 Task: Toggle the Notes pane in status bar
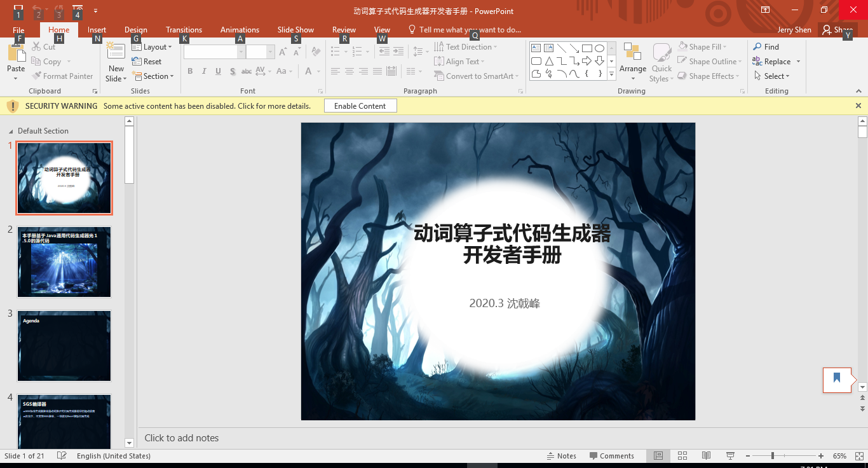562,456
